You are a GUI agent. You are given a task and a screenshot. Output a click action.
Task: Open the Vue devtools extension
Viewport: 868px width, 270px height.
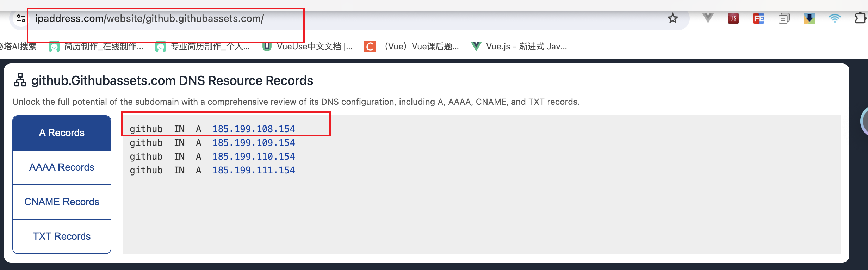point(708,18)
